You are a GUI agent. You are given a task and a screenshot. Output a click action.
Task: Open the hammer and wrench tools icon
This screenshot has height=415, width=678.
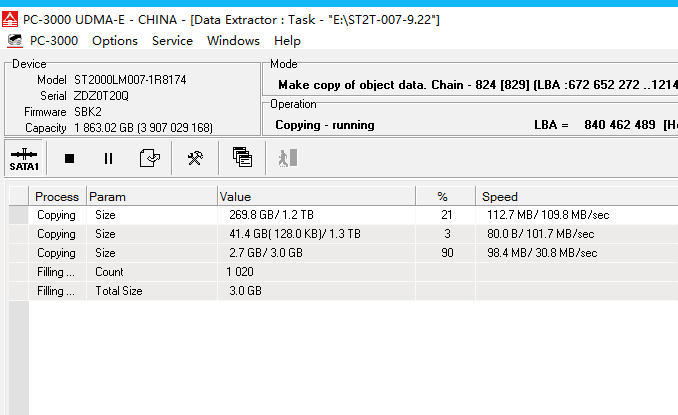[195, 158]
